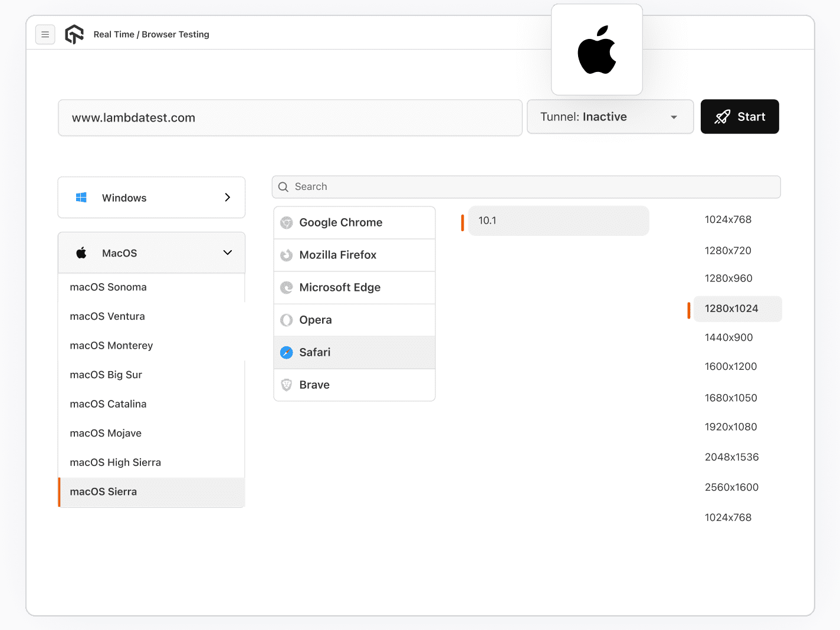The width and height of the screenshot is (840, 630).
Task: Collapse the MacOS section chevron
Action: pos(228,252)
